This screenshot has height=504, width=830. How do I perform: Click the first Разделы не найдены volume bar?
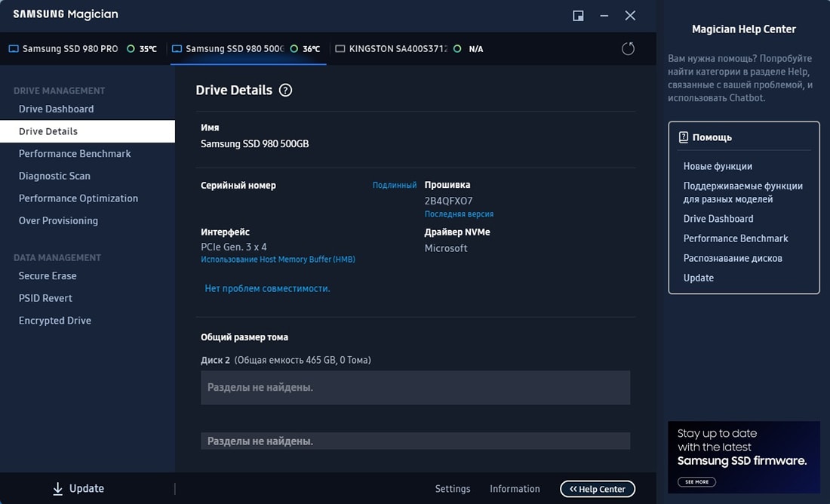[416, 388]
